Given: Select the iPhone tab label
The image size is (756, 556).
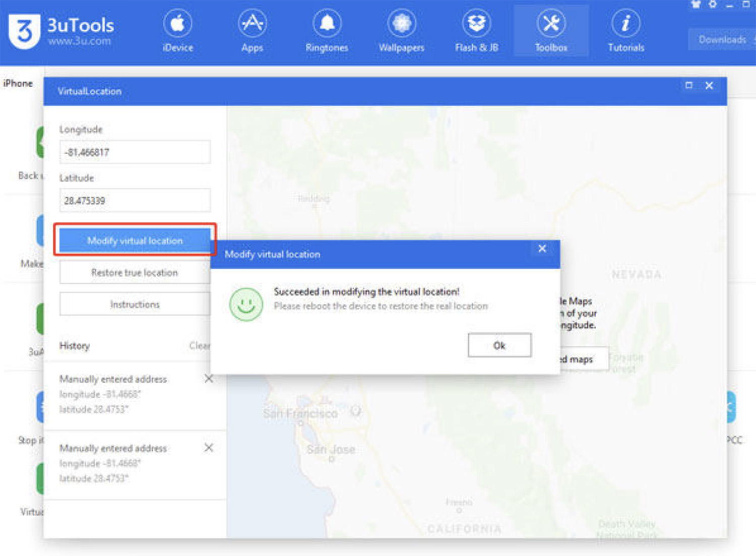Looking at the screenshot, I should tap(18, 83).
